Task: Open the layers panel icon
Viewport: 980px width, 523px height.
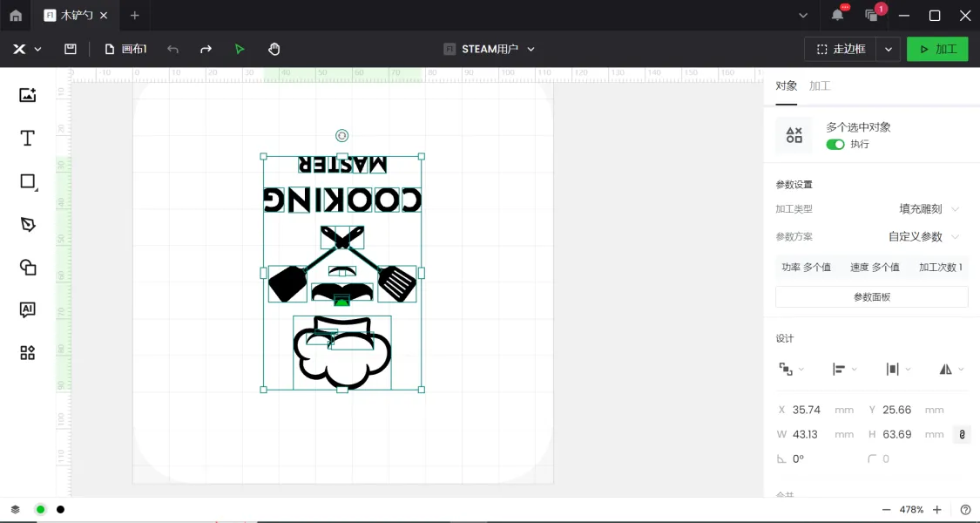Action: (16, 509)
